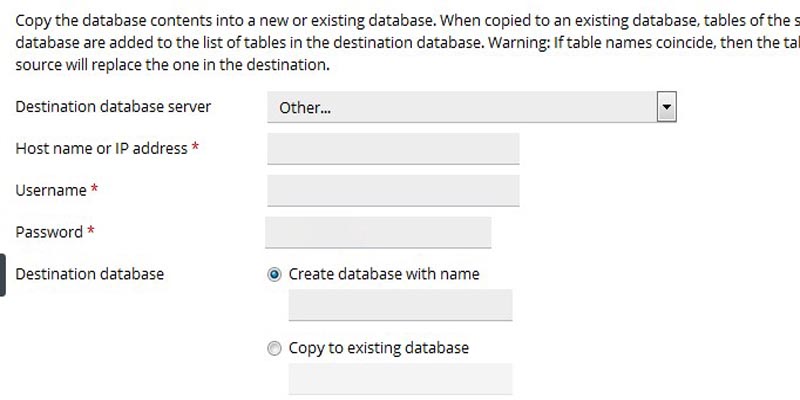Click the text field under "Copy to existing database"
Image resolution: width=800 pixels, height=400 pixels.
[x=400, y=379]
